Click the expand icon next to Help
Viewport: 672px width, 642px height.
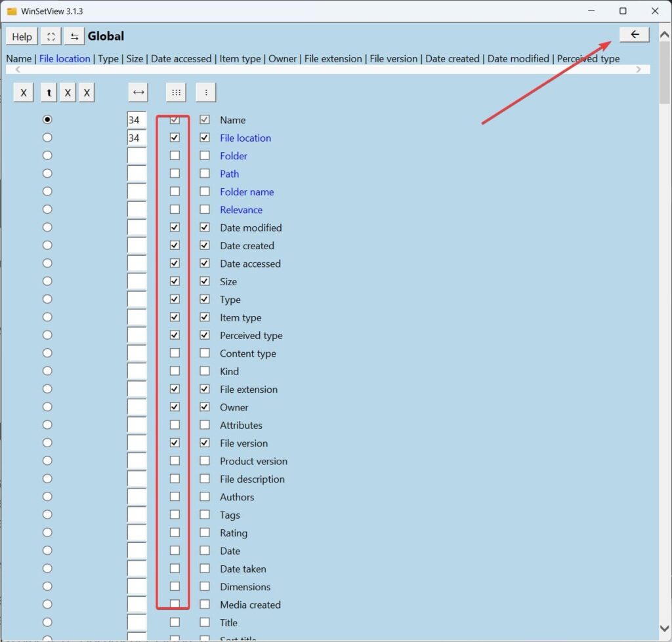point(50,36)
